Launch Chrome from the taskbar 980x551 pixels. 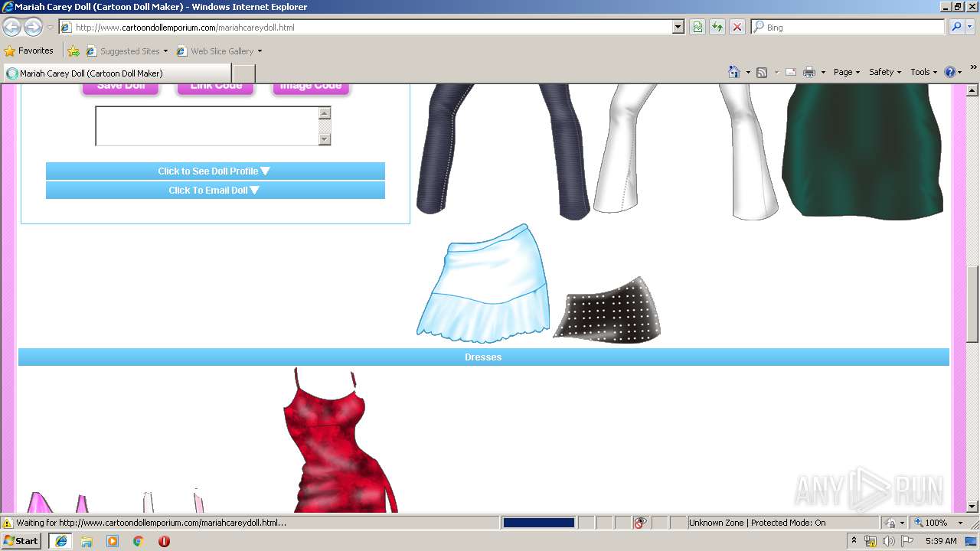pyautogui.click(x=139, y=541)
